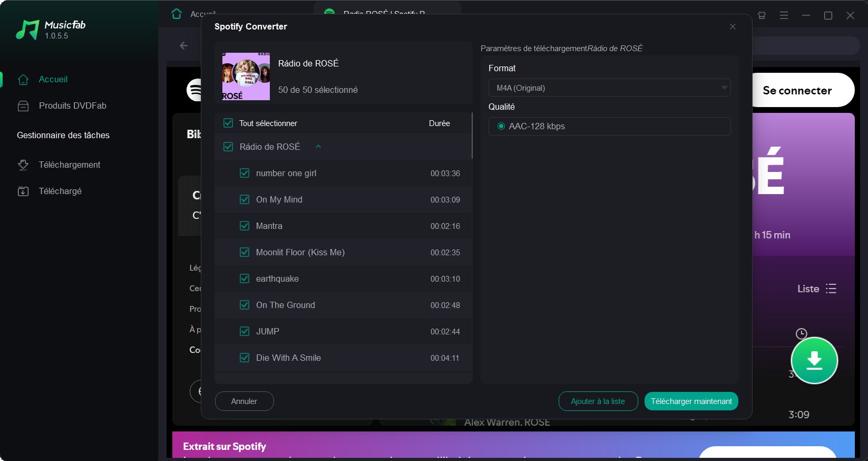Viewport: 868px width, 461px height.
Task: Uncheck the On My Mind track
Action: point(245,199)
